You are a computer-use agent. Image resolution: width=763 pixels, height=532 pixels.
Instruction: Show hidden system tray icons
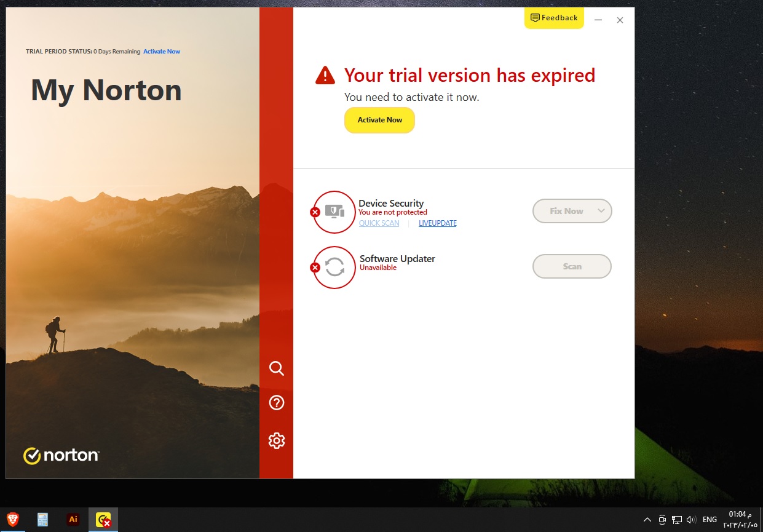(x=647, y=520)
